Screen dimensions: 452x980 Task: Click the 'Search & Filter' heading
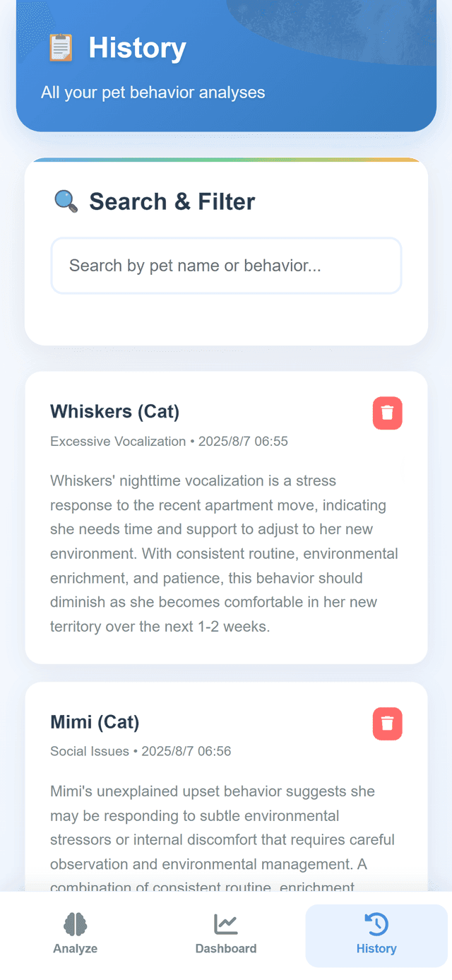click(171, 201)
